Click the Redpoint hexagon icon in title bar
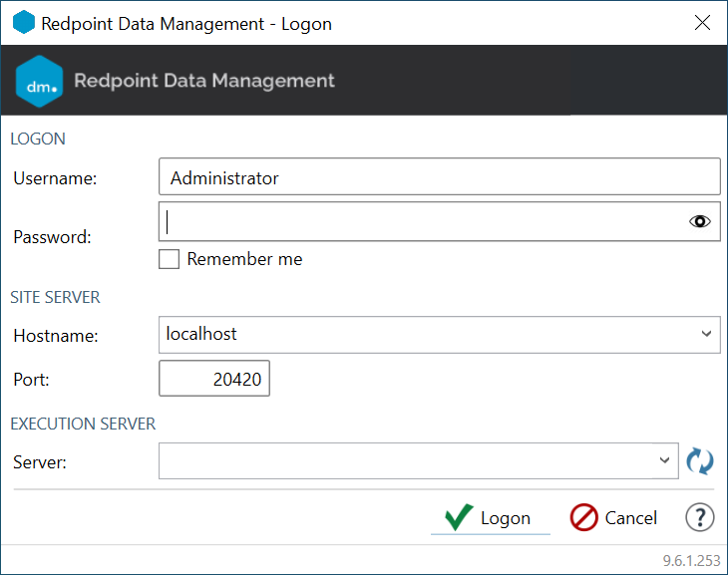728x575 pixels. pyautogui.click(x=23, y=23)
